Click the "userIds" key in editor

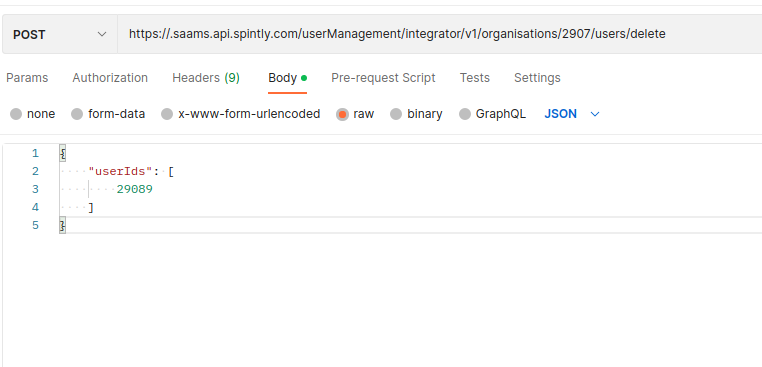[121, 172]
